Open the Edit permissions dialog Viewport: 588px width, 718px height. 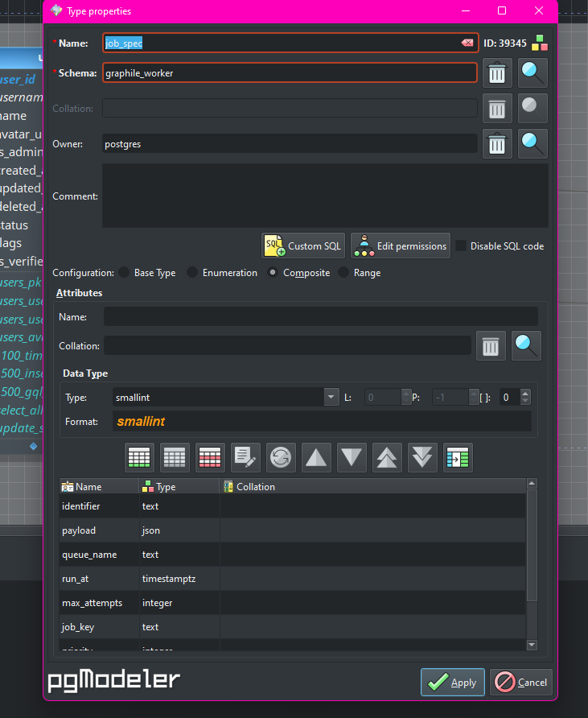coord(401,246)
